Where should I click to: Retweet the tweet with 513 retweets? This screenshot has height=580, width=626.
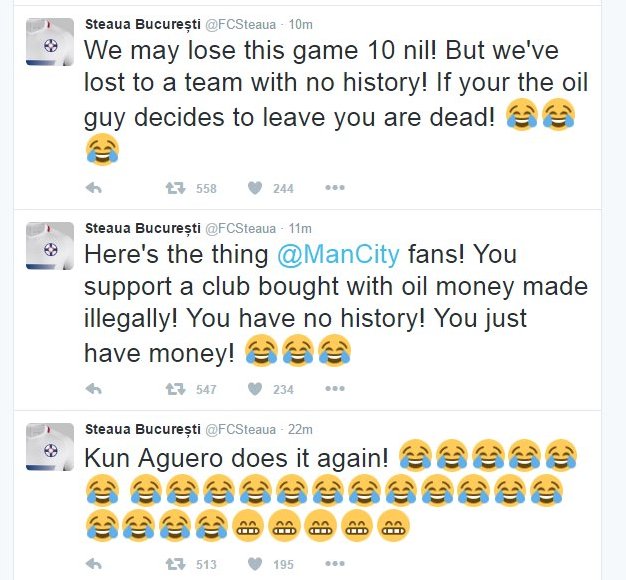176,564
